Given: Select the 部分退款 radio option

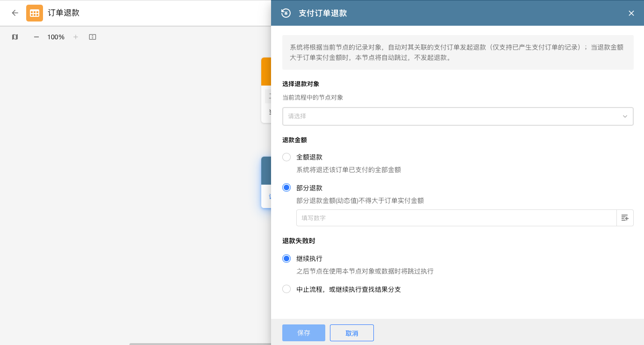Looking at the screenshot, I should [x=286, y=188].
